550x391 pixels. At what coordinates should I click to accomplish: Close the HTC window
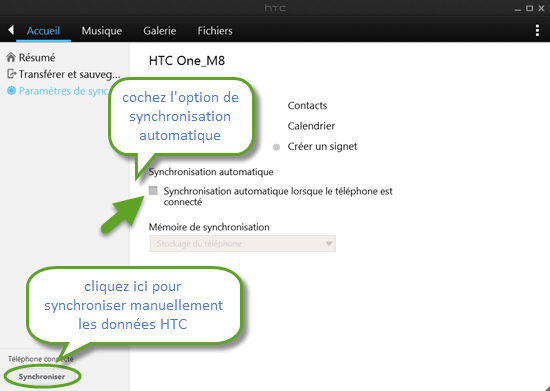541,8
